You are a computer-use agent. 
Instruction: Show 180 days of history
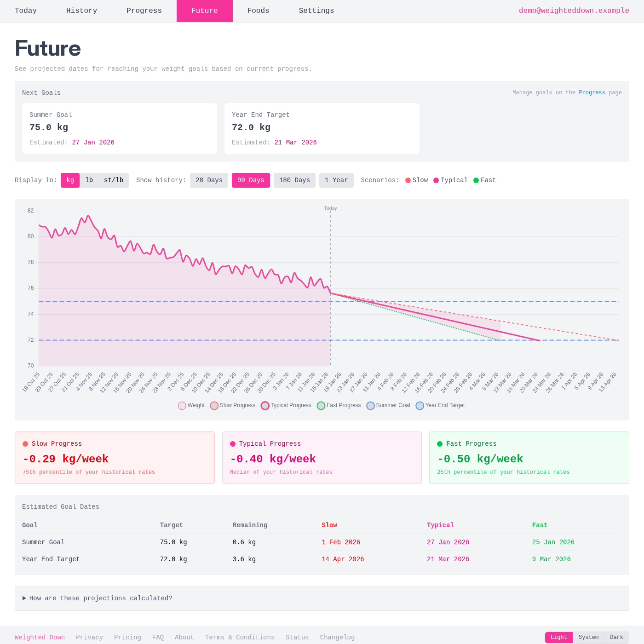coord(294,180)
